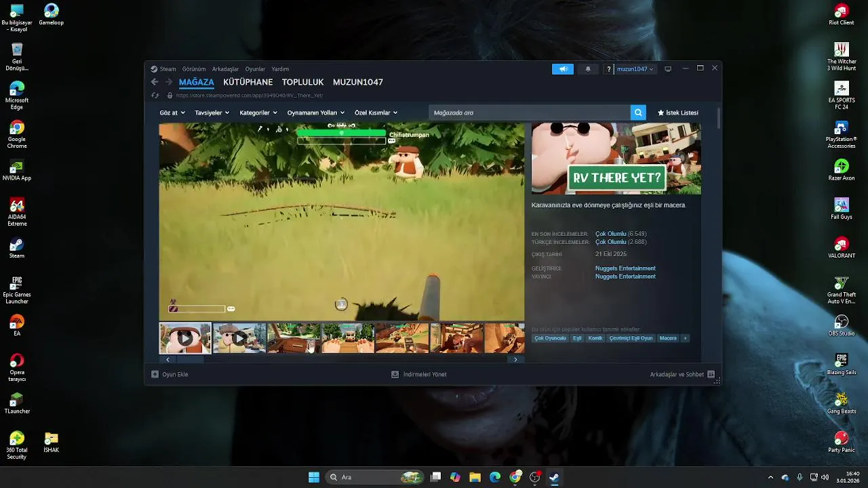Open the Çok Olumlu recent reviews link
868x488 pixels.
611,234
